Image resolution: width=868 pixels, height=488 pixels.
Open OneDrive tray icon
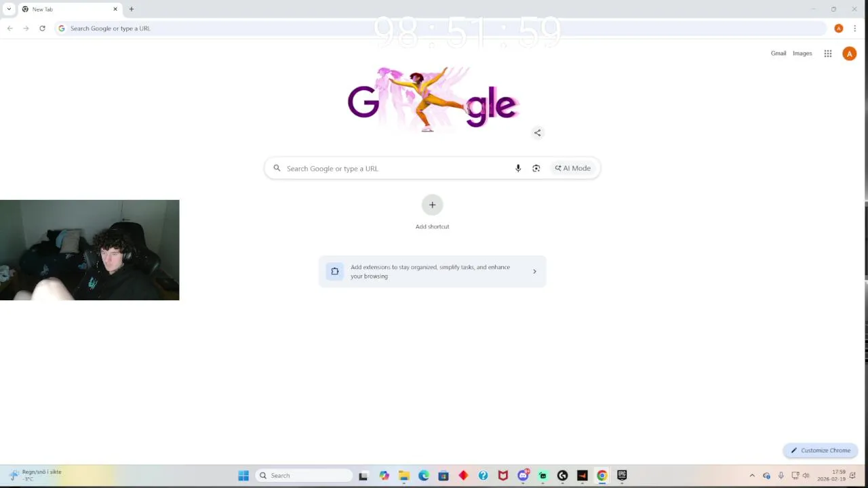pos(766,476)
